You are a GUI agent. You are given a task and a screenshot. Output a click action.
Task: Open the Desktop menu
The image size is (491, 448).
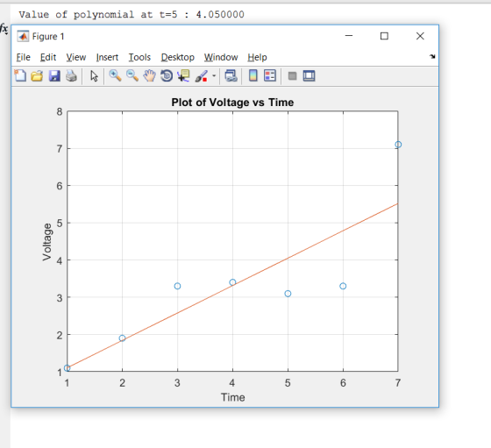tap(177, 57)
